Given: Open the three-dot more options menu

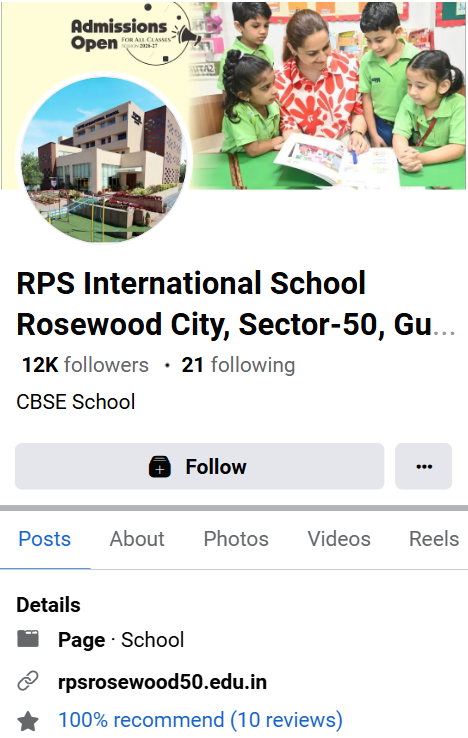Looking at the screenshot, I should [424, 466].
